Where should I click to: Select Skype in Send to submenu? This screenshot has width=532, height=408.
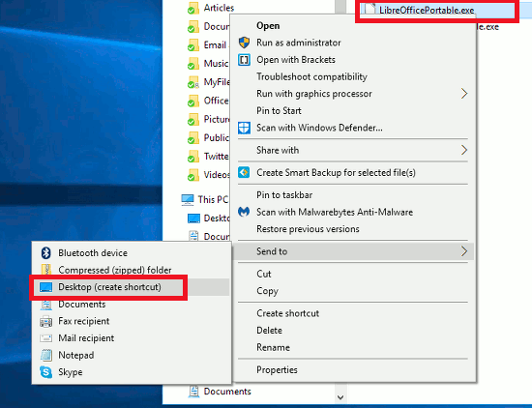(132, 372)
